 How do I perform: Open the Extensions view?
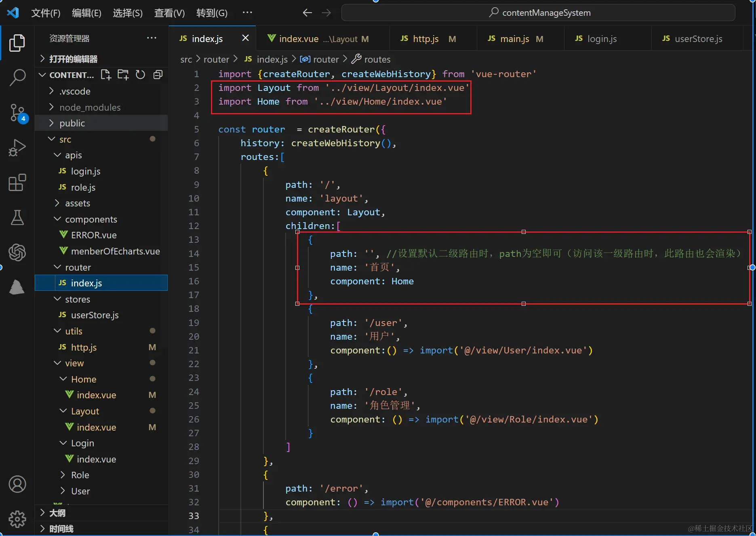click(x=17, y=183)
